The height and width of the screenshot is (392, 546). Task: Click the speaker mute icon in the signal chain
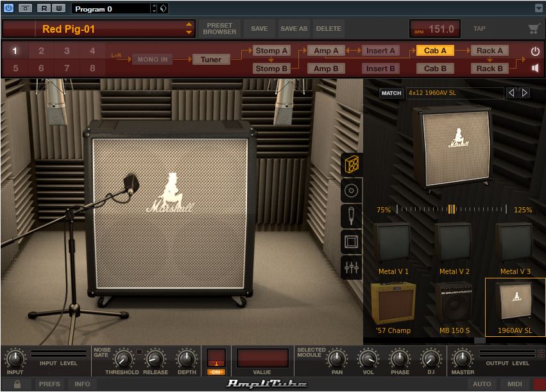[534, 68]
